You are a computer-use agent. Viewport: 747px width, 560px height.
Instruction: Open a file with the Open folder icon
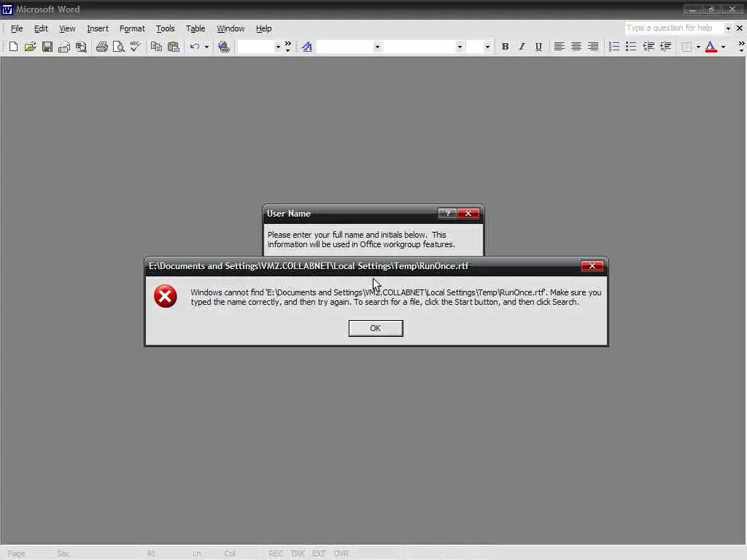tap(30, 47)
